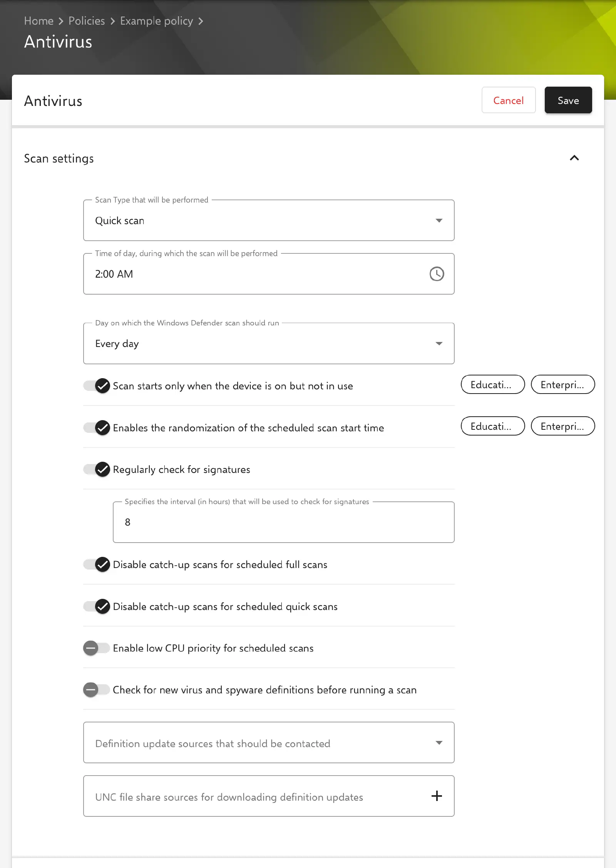The image size is (616, 868).
Task: Click the time of day field showing 2:00 AM
Action: tap(269, 274)
